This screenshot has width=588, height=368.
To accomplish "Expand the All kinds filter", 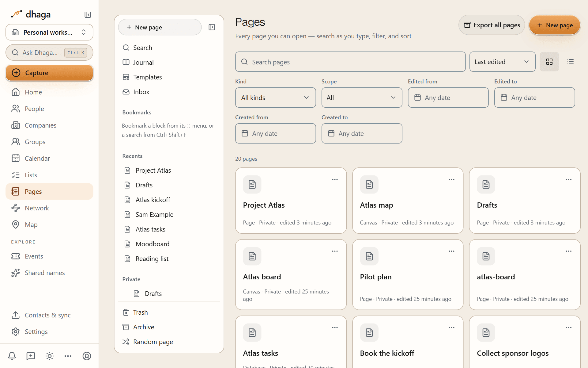I will (275, 98).
